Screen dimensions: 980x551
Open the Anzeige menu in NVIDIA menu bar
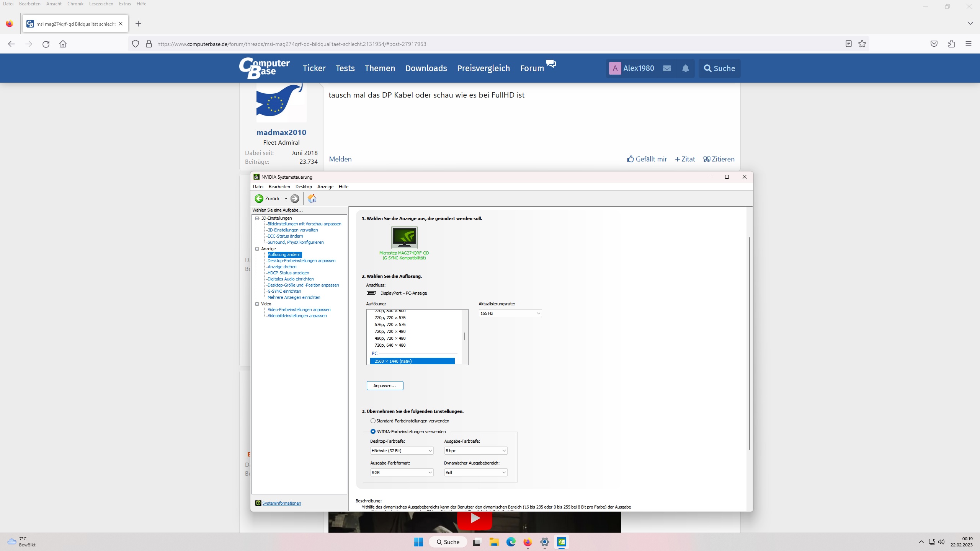point(325,187)
